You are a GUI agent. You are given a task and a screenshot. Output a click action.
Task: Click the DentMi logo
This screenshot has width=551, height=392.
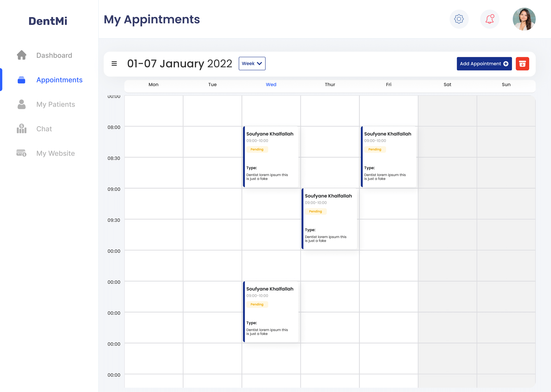pos(48,21)
